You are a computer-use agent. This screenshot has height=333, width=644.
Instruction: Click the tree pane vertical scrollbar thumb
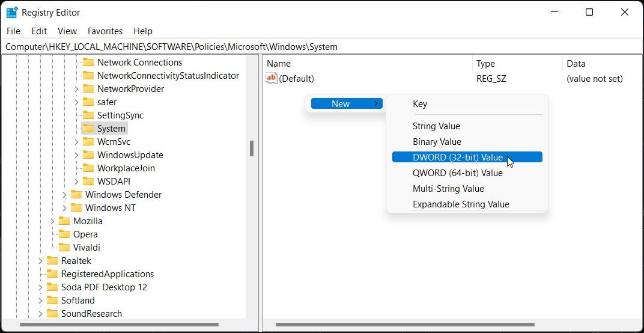pos(252,148)
